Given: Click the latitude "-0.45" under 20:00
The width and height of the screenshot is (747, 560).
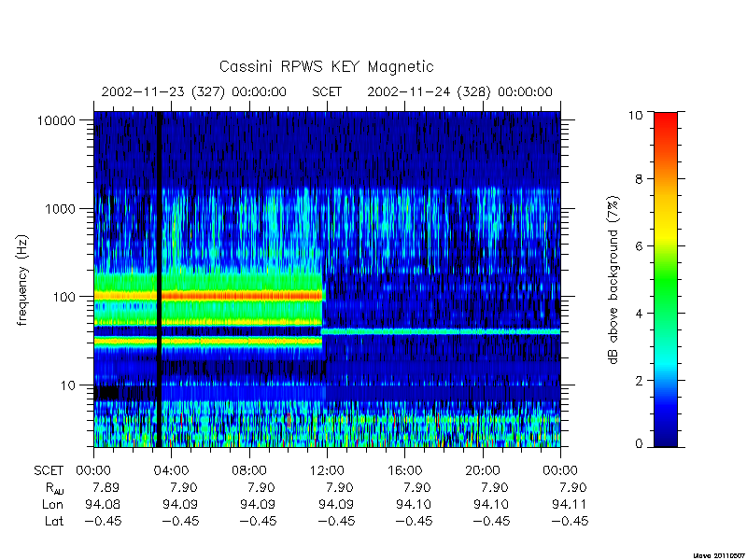Looking at the screenshot, I should click(491, 521).
